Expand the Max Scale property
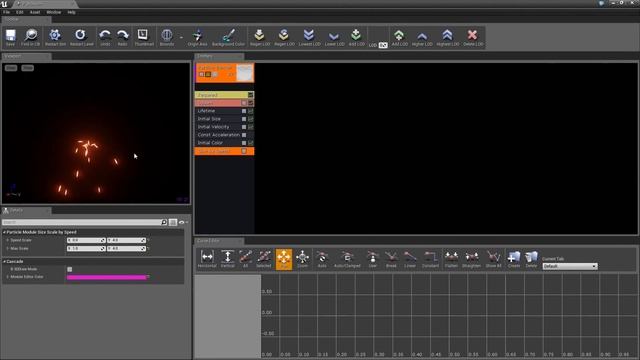Image resolution: width=640 pixels, height=360 pixels. 7,248
